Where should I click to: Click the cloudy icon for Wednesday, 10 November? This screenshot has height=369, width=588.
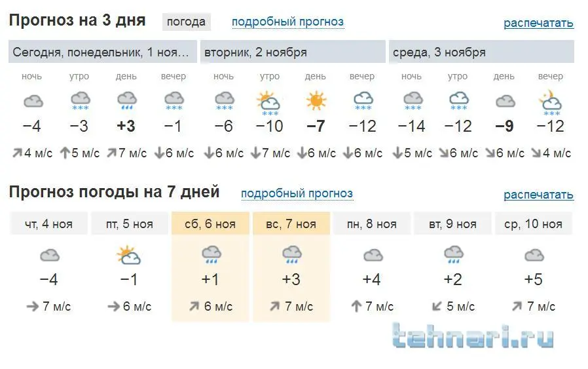point(534,255)
